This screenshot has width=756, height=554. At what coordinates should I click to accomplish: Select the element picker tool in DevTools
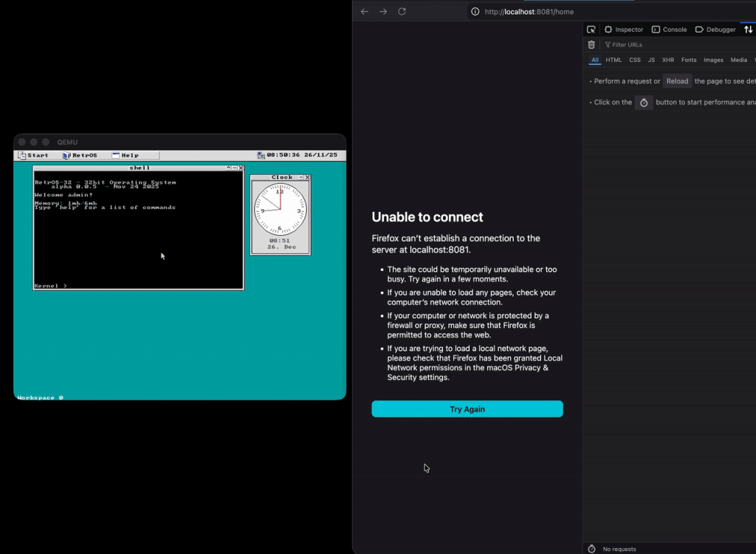(591, 29)
